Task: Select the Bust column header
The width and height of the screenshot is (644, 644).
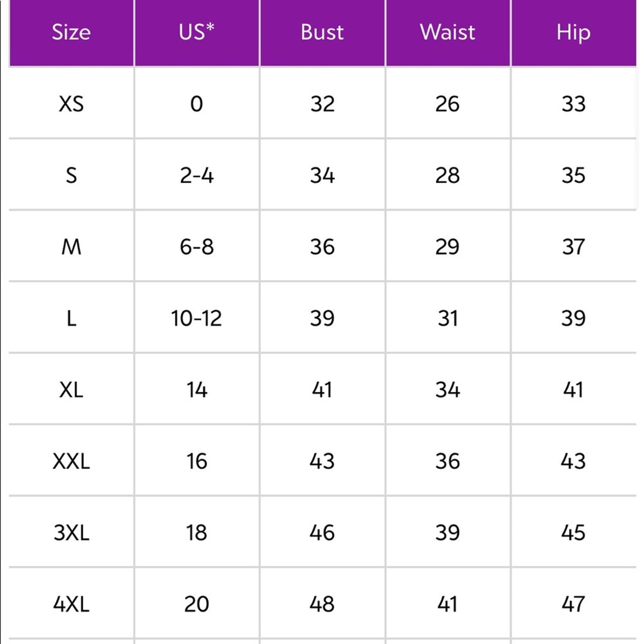Action: click(322, 32)
